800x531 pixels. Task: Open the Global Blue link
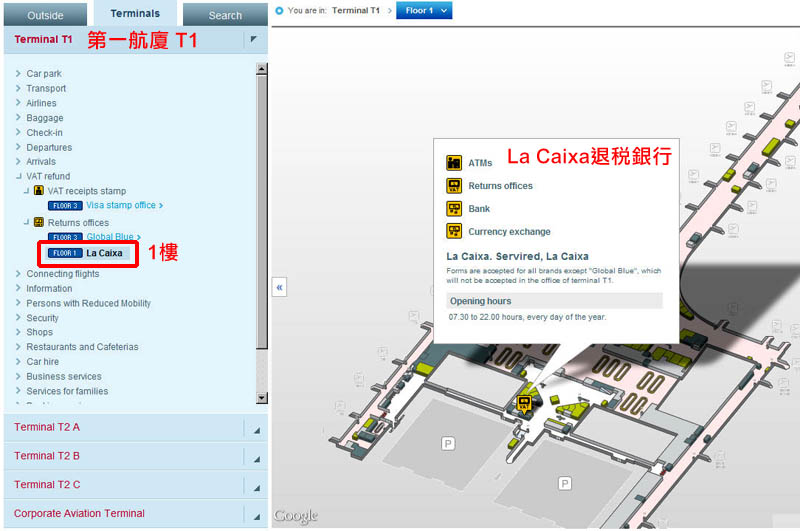click(x=113, y=237)
